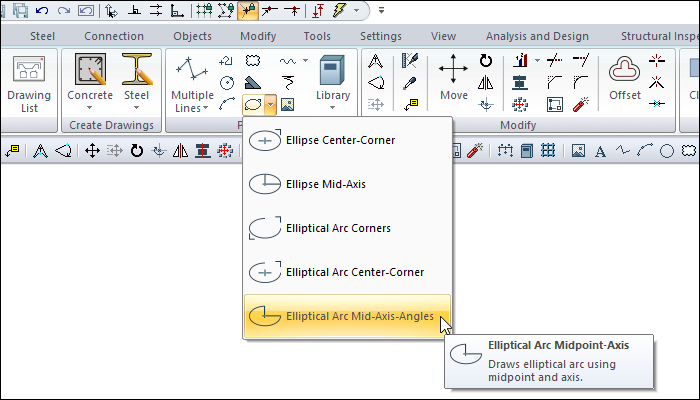This screenshot has width=700, height=400.
Task: Click the picture icon in lower toolbar
Action: 578,151
